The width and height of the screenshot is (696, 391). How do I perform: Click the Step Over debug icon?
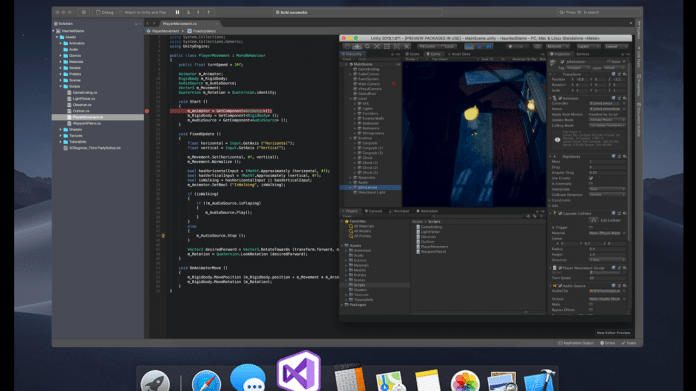pyautogui.click(x=188, y=12)
